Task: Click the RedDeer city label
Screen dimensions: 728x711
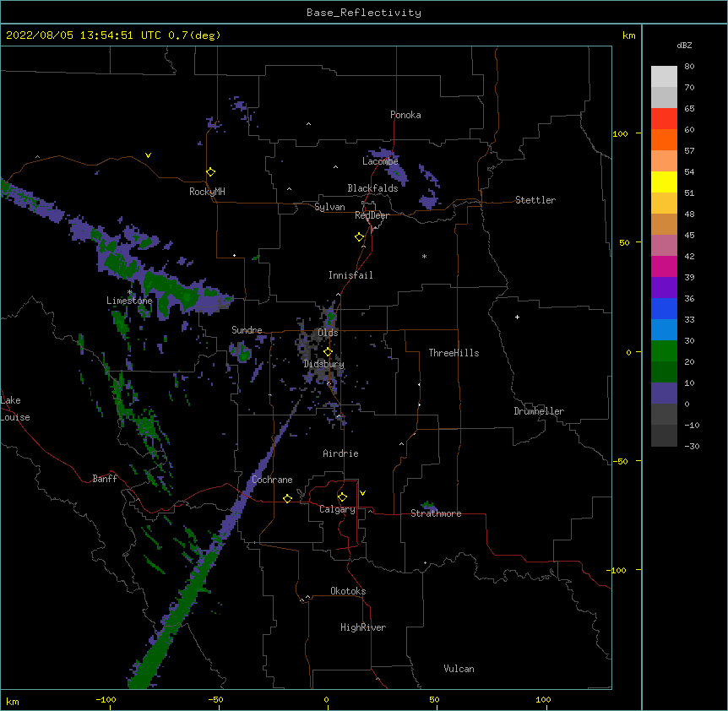Action: [372, 215]
